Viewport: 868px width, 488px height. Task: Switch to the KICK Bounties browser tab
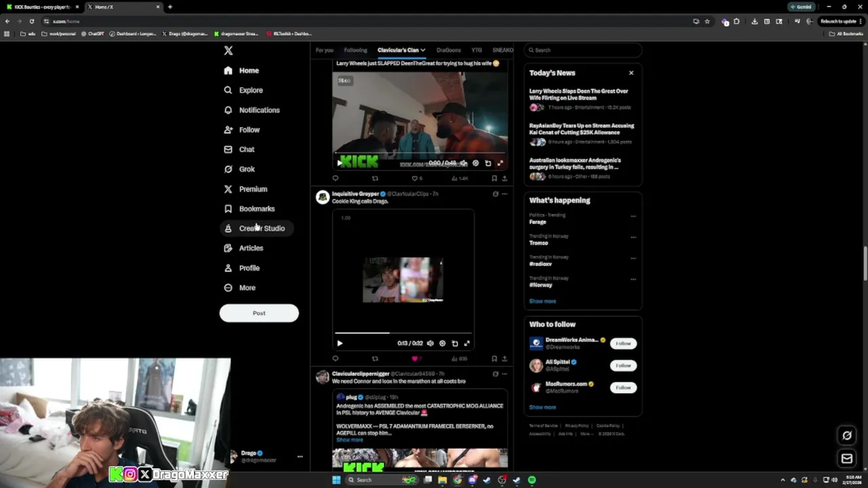[x=42, y=7]
